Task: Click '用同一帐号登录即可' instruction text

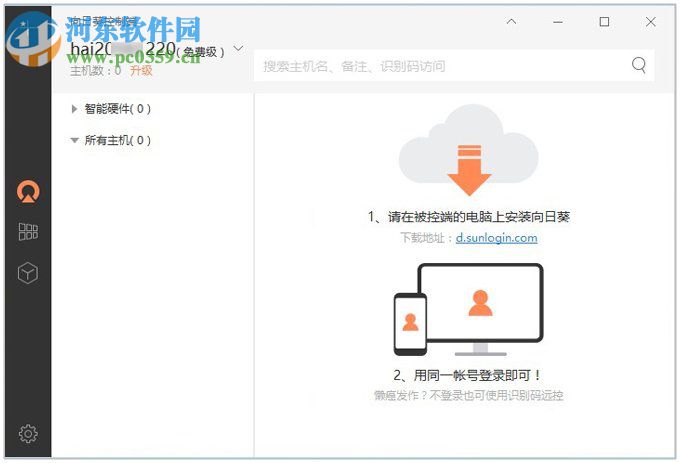Action: click(473, 375)
